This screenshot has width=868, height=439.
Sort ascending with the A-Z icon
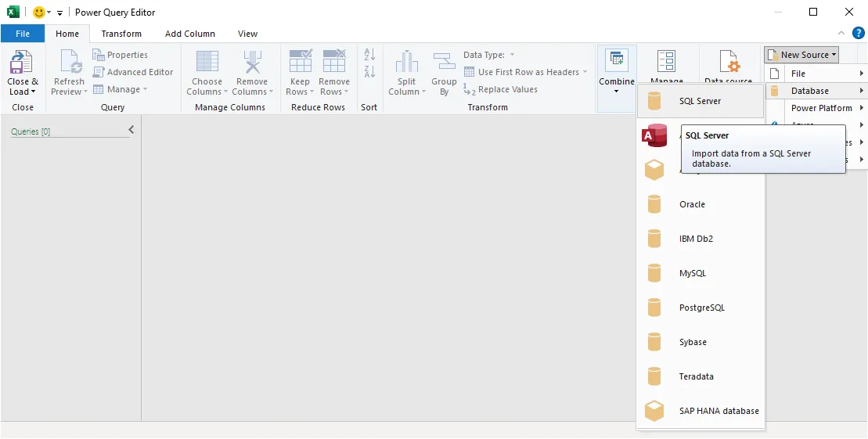(x=369, y=55)
